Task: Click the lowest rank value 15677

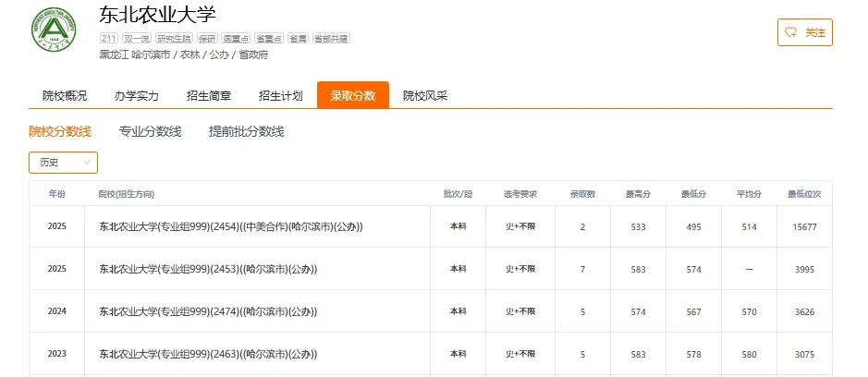Action: pos(804,227)
